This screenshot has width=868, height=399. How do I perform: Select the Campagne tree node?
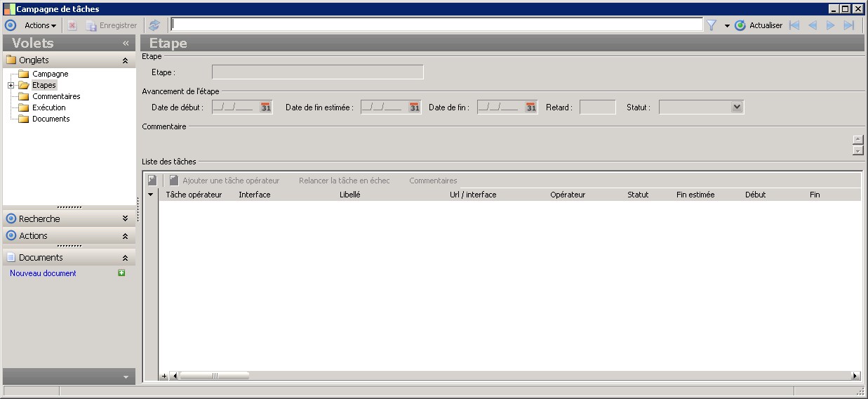(x=51, y=74)
